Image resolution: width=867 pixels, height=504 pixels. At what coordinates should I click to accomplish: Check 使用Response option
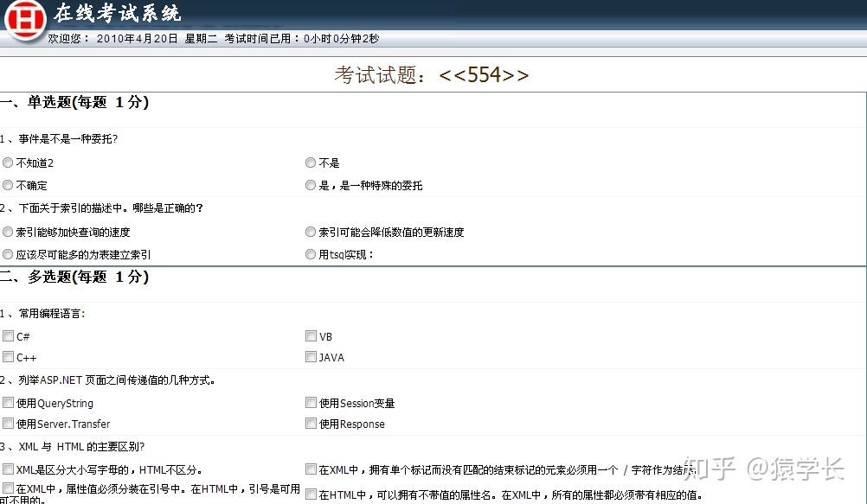311,424
